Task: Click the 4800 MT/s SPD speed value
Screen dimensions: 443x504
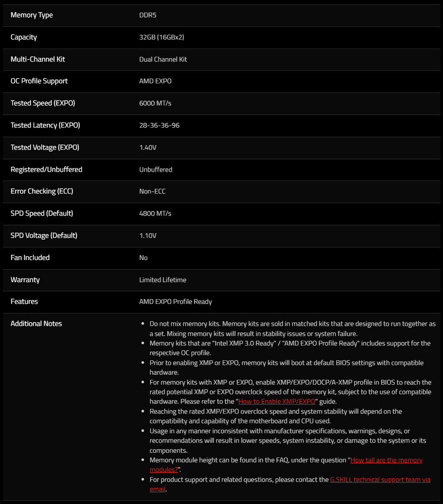Action: click(155, 214)
